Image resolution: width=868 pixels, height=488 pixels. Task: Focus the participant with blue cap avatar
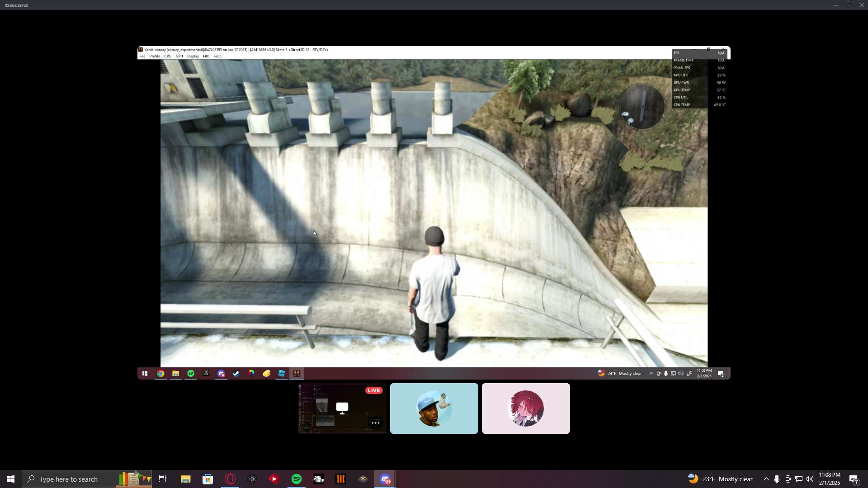[434, 408]
